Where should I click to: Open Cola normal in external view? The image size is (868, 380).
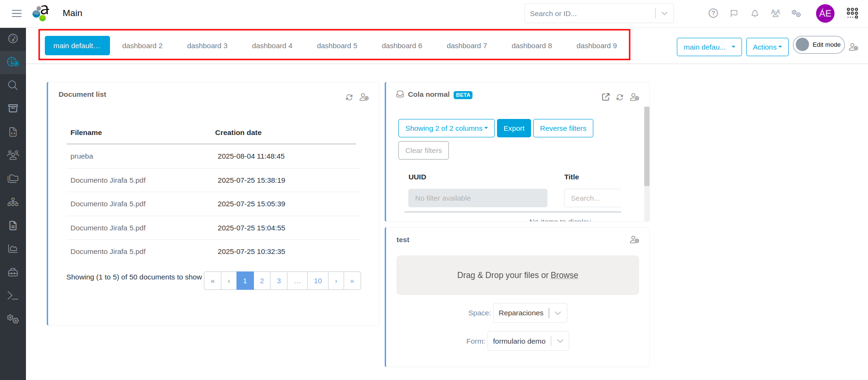pos(605,97)
